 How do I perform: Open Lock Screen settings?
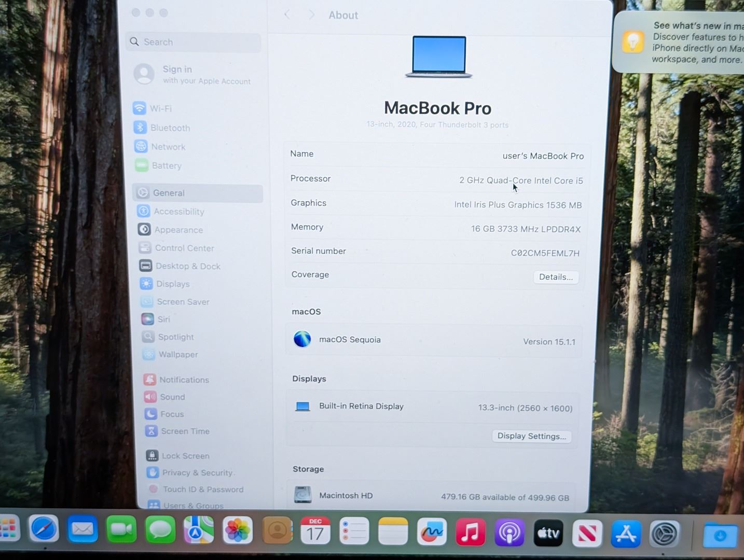pyautogui.click(x=185, y=456)
